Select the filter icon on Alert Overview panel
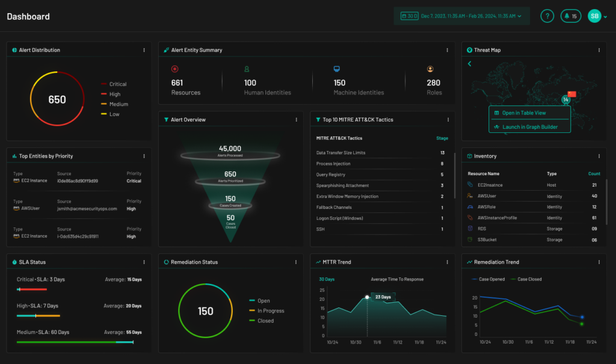 tap(167, 120)
